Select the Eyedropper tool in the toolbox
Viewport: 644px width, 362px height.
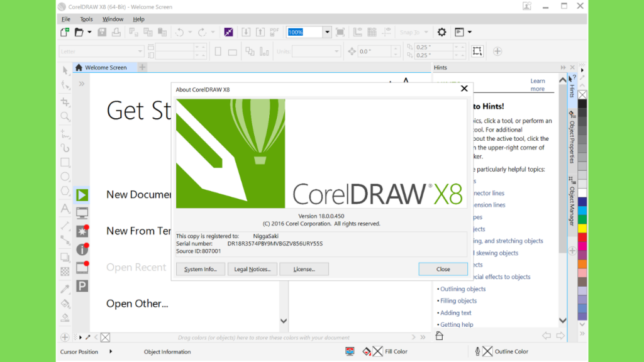[x=65, y=288]
